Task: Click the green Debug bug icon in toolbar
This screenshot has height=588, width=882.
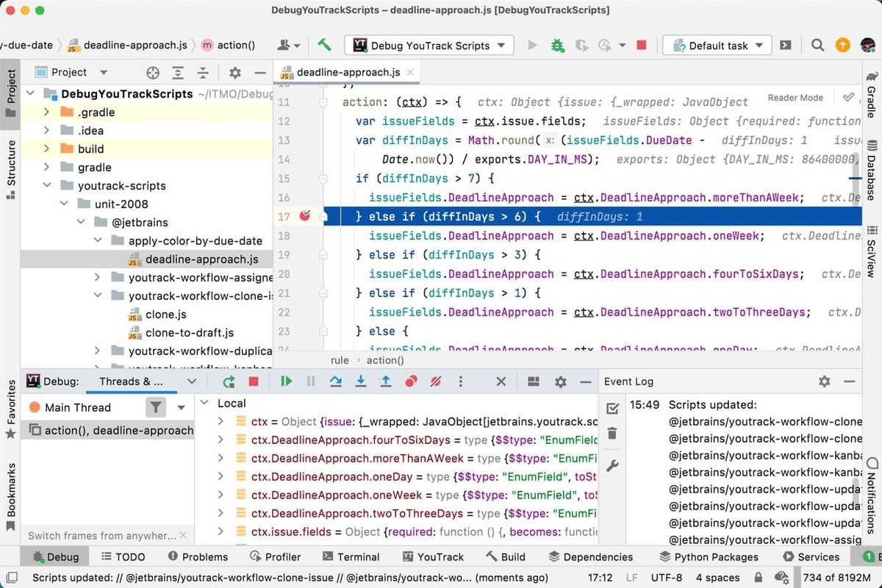Action: click(557, 46)
